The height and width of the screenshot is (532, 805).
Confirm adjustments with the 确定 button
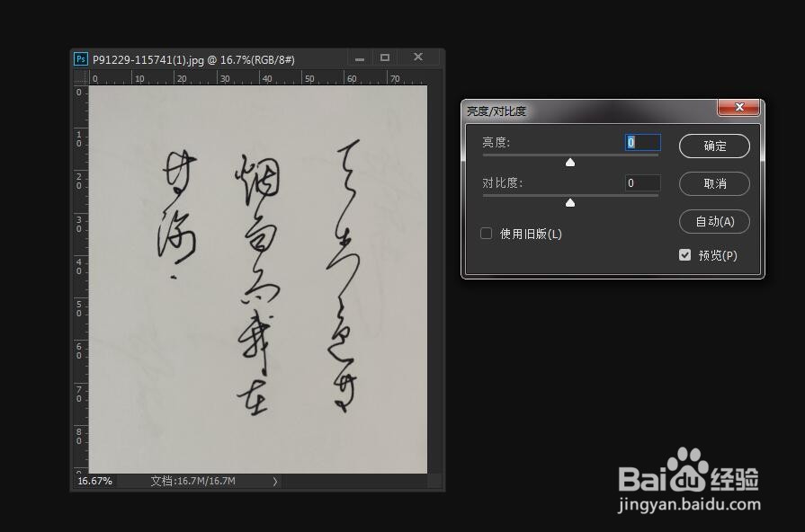point(713,146)
